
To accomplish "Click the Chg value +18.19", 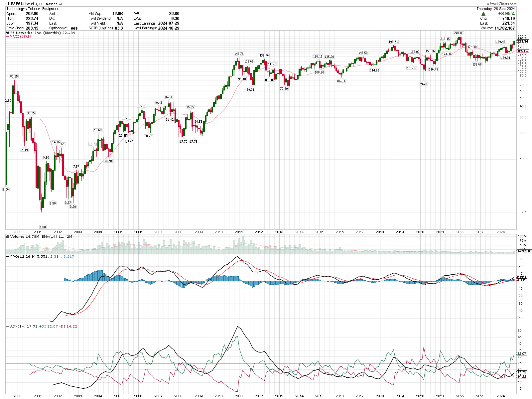I will pyautogui.click(x=509, y=19).
